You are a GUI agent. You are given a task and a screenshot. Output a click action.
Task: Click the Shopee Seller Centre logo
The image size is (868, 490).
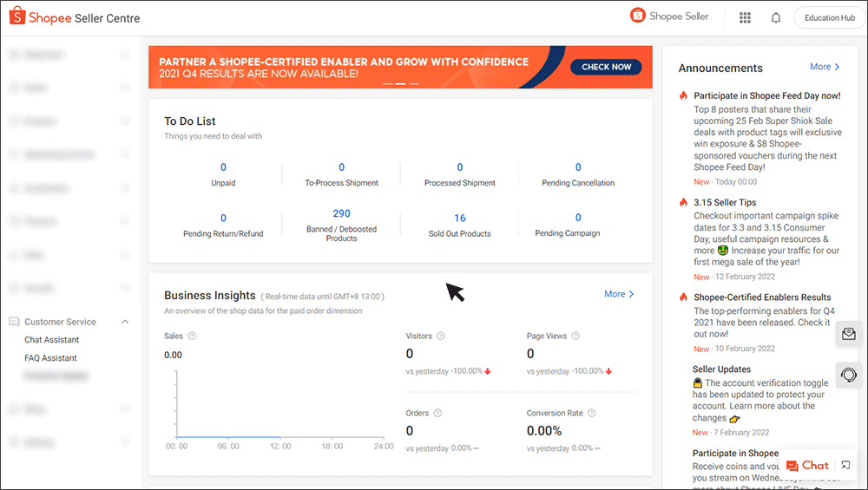tap(74, 17)
